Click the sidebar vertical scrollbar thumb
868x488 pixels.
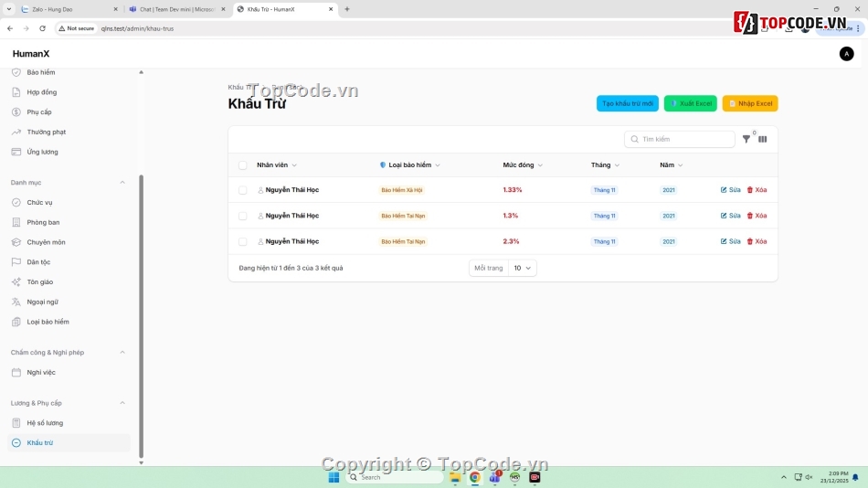[141, 315]
